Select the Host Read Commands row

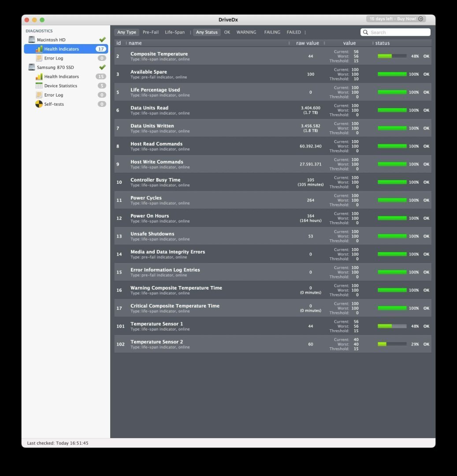point(273,146)
